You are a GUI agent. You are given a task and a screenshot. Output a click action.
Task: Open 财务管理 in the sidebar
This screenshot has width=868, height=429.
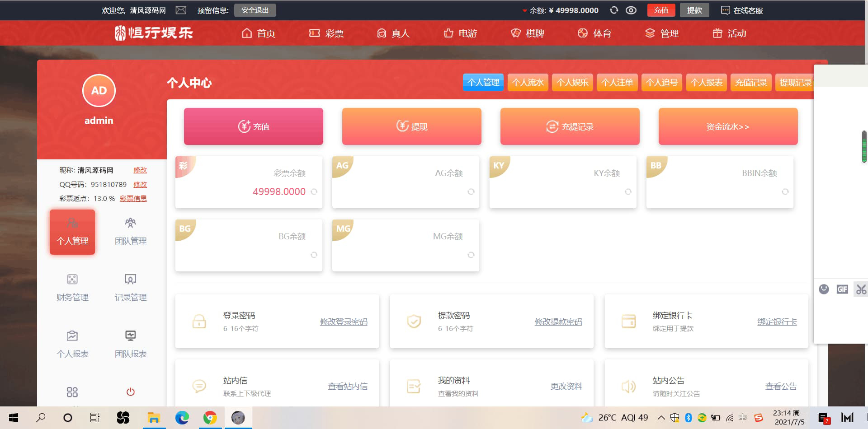click(x=72, y=288)
